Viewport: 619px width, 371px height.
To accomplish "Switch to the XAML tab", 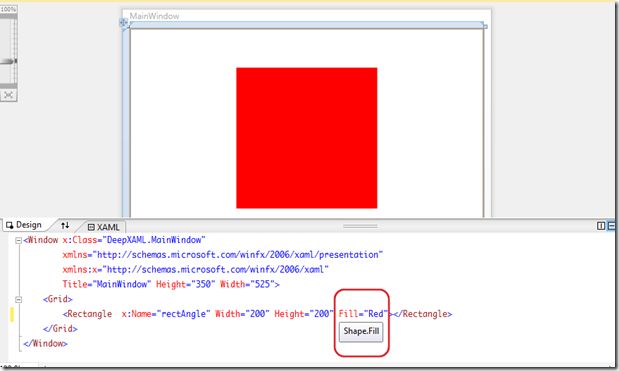I will 104,227.
